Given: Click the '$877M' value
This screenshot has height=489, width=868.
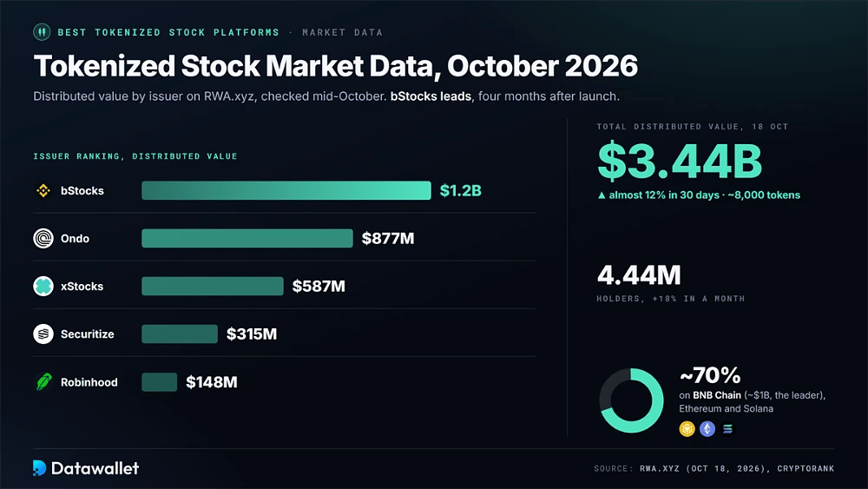Looking at the screenshot, I should pyautogui.click(x=388, y=238).
